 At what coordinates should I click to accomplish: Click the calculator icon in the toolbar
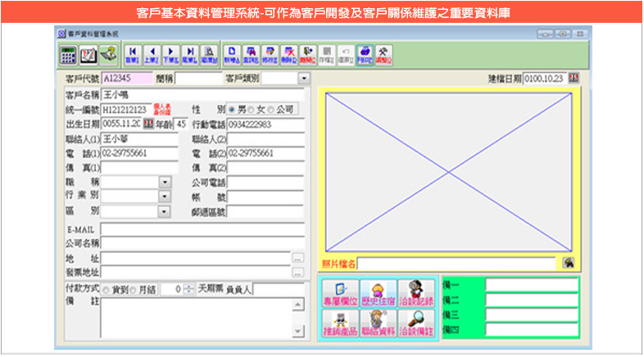click(69, 55)
